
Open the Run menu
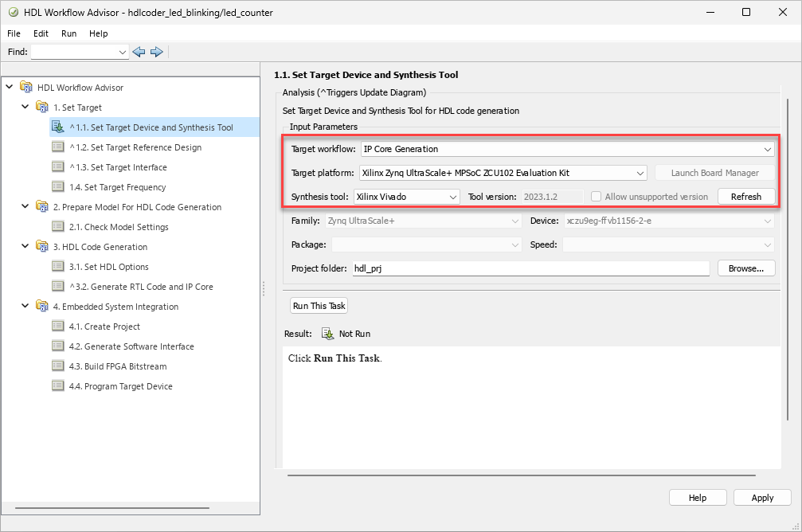pyautogui.click(x=68, y=33)
